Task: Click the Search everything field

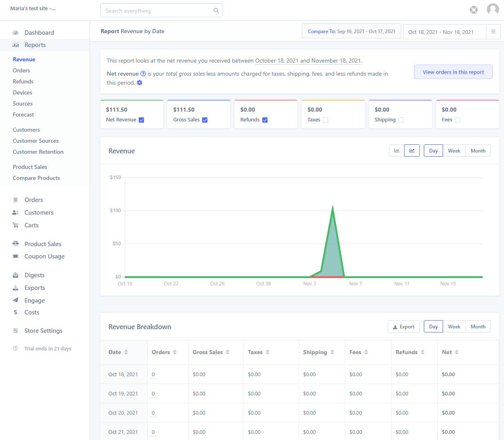Action: (x=162, y=11)
